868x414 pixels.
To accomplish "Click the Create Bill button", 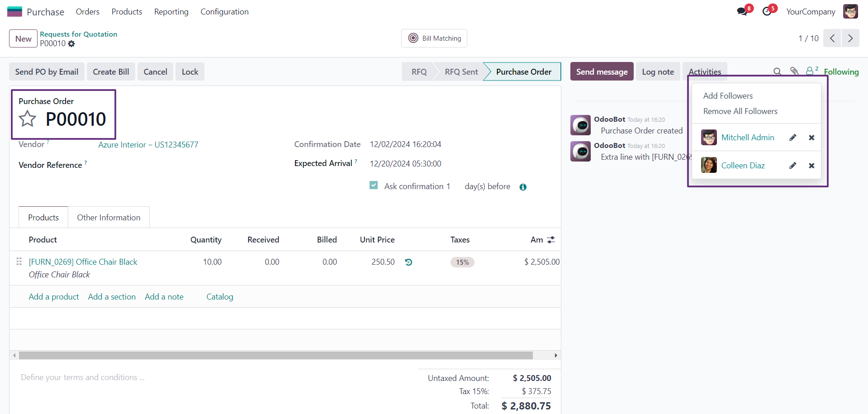I will (111, 71).
